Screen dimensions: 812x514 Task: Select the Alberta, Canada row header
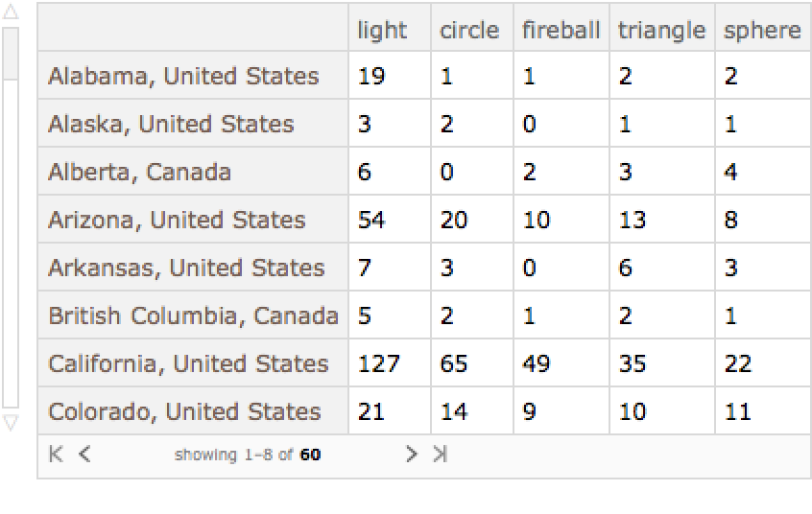pos(139,172)
